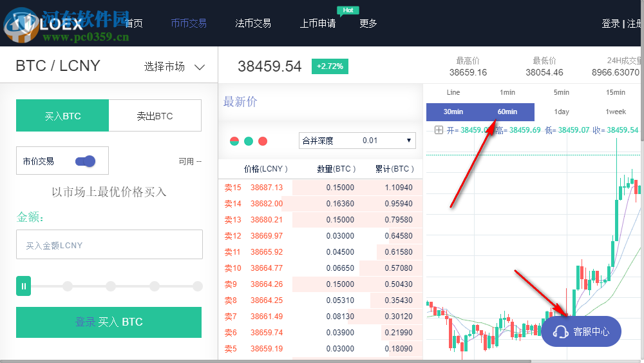The width and height of the screenshot is (644, 363).
Task: Set chart interval to 1day
Action: point(562,112)
